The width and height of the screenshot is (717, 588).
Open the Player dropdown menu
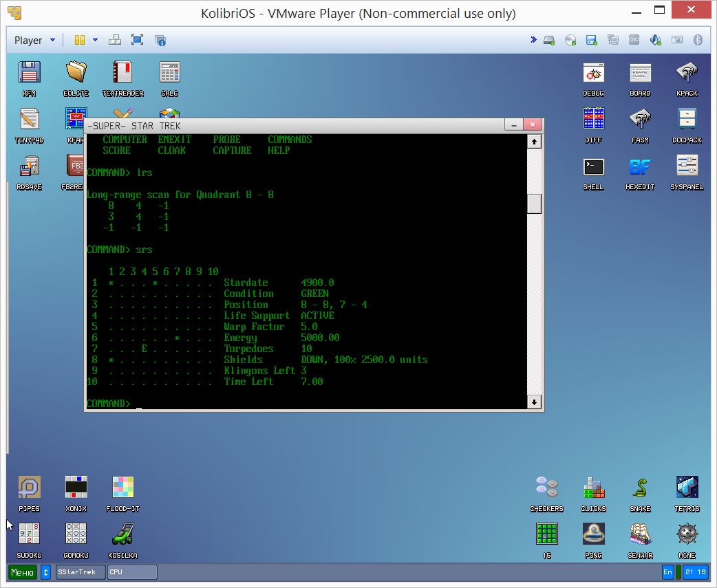34,40
